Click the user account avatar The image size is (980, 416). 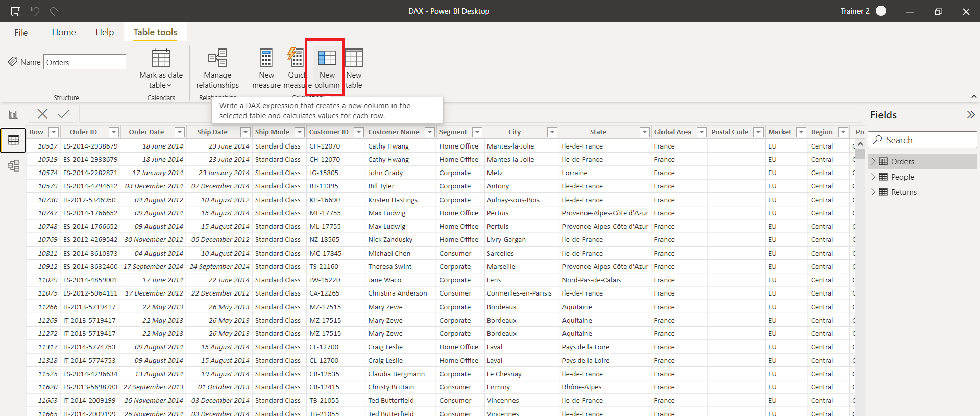[881, 11]
